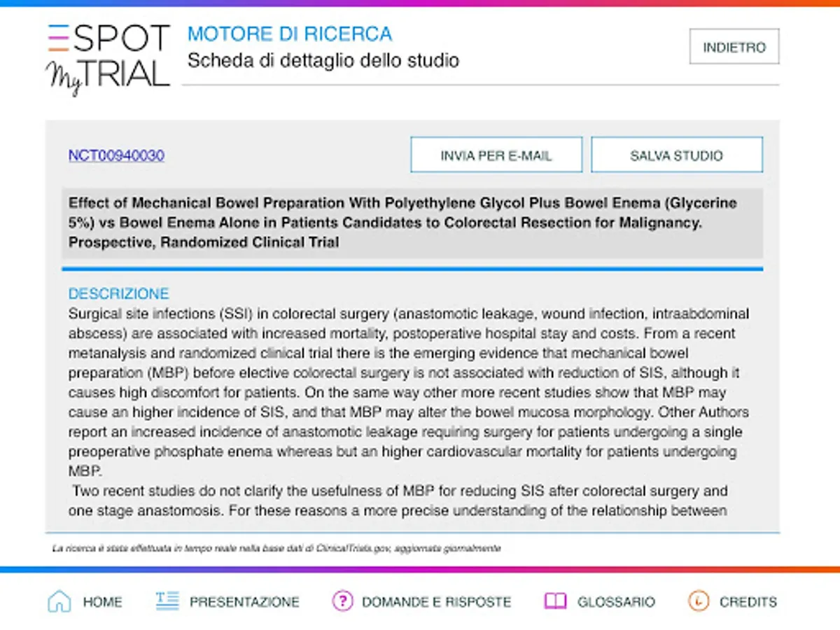Go back with the INDIETRO button
Screen dimensions: 840x630
coord(734,47)
